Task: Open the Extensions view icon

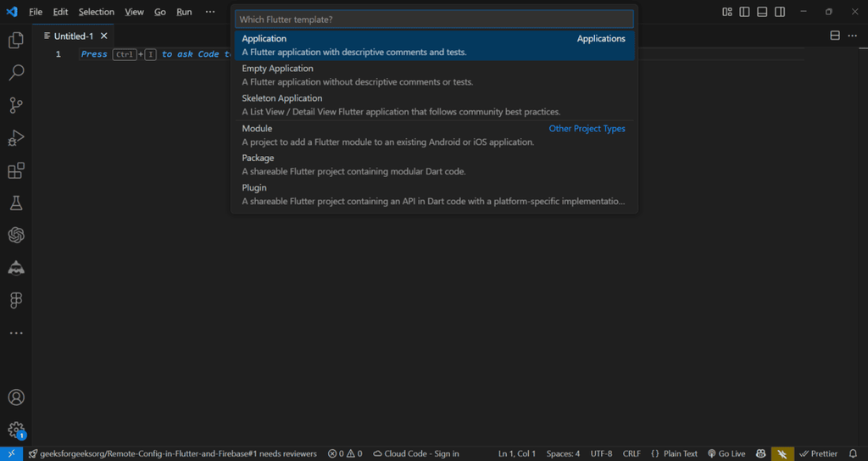Action: [16, 170]
